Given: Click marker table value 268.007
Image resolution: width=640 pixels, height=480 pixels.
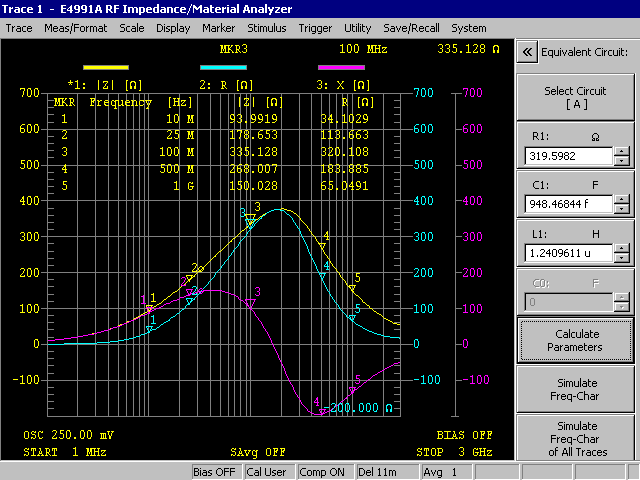Looking at the screenshot, I should (253, 169).
